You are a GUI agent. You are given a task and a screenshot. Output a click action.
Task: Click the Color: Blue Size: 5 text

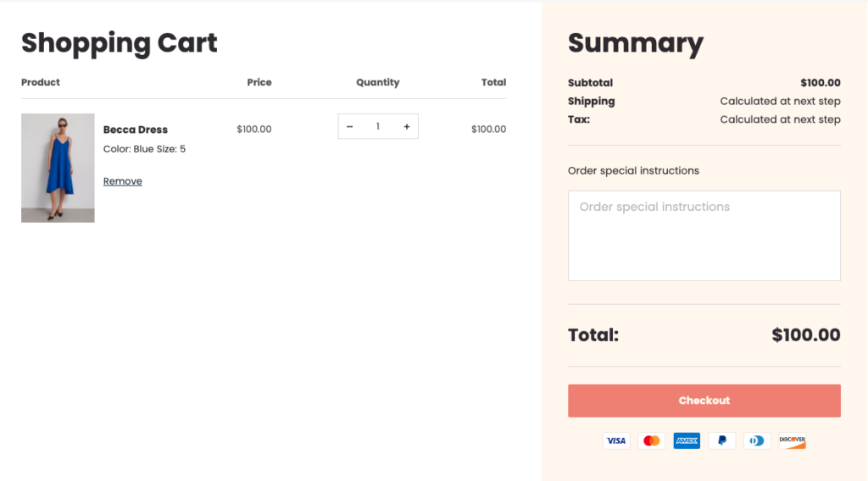coord(144,149)
